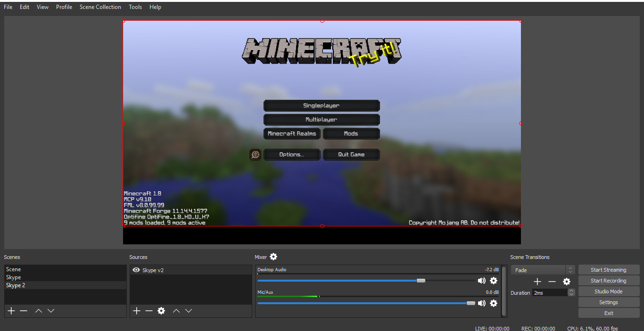Open the Help menu
This screenshot has width=644, height=331.
pyautogui.click(x=155, y=7)
